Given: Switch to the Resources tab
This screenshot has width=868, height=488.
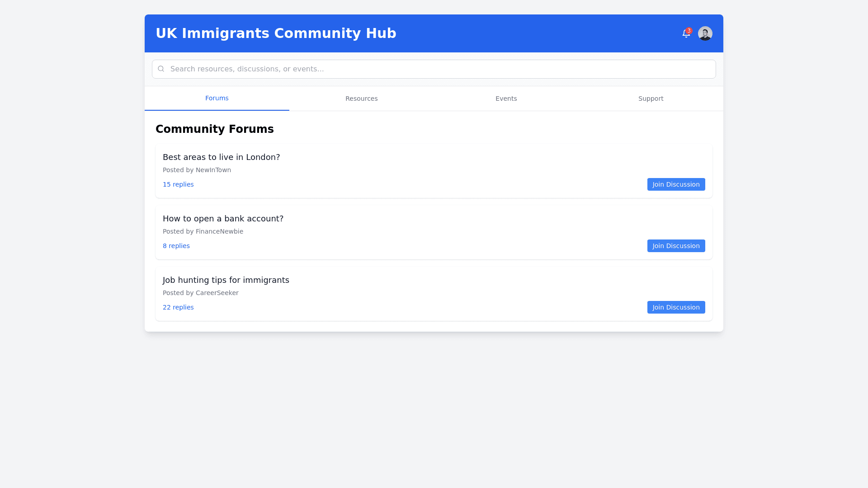Looking at the screenshot, I should pyautogui.click(x=361, y=99).
